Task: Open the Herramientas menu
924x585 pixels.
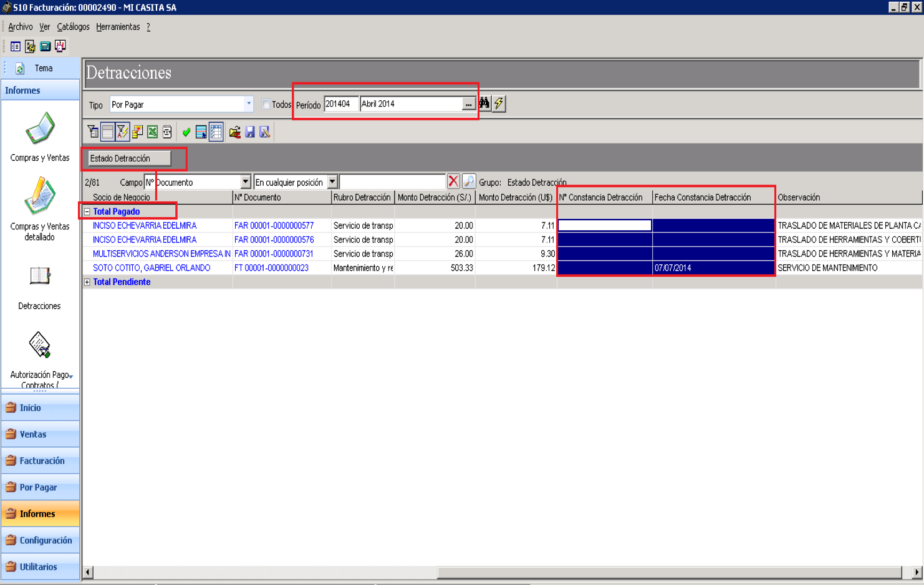Action: click(x=118, y=27)
